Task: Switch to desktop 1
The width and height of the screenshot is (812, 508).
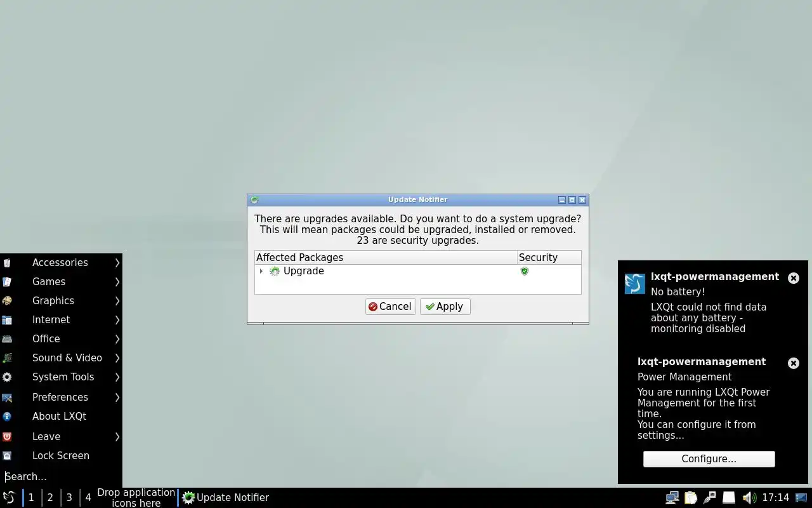Action: tap(31, 497)
